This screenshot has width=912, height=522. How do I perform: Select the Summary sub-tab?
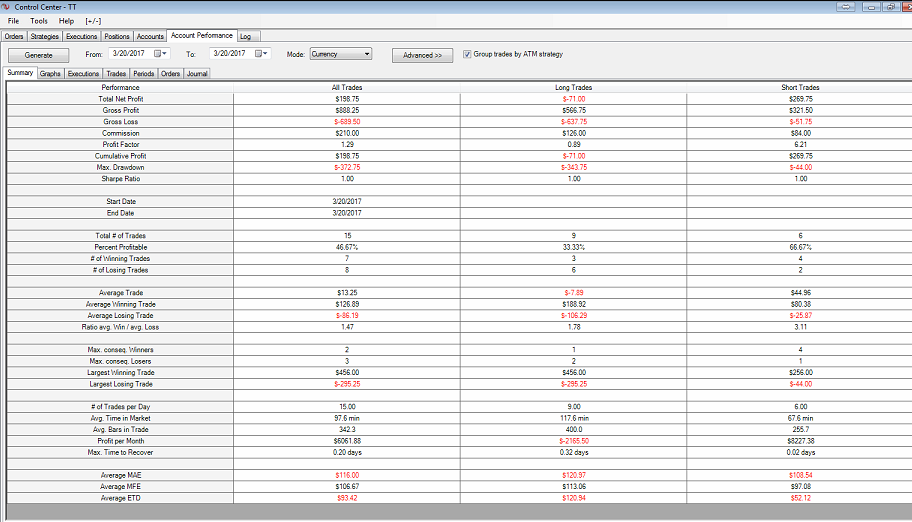20,73
